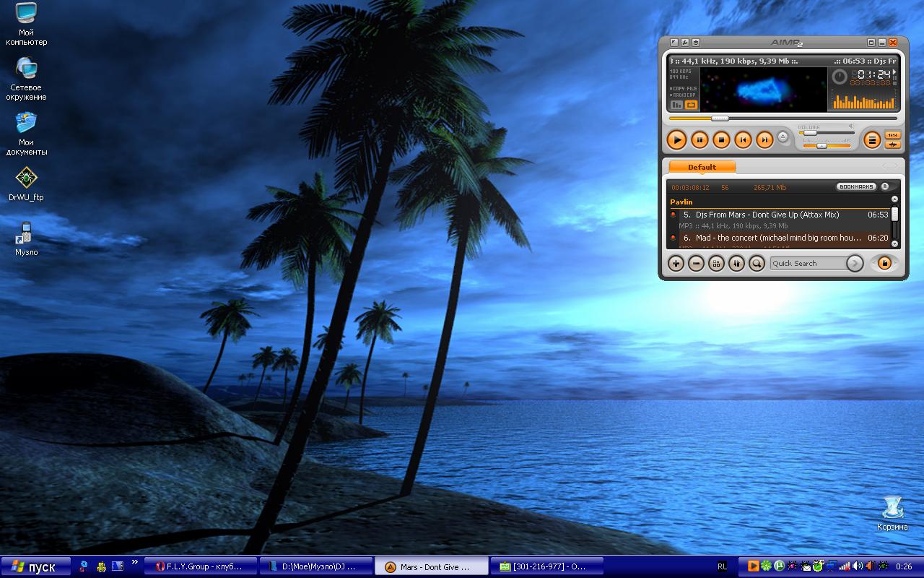Switch AIMP to compact mode with the title-bar button
The width and height of the screenshot is (924, 578).
point(871,43)
